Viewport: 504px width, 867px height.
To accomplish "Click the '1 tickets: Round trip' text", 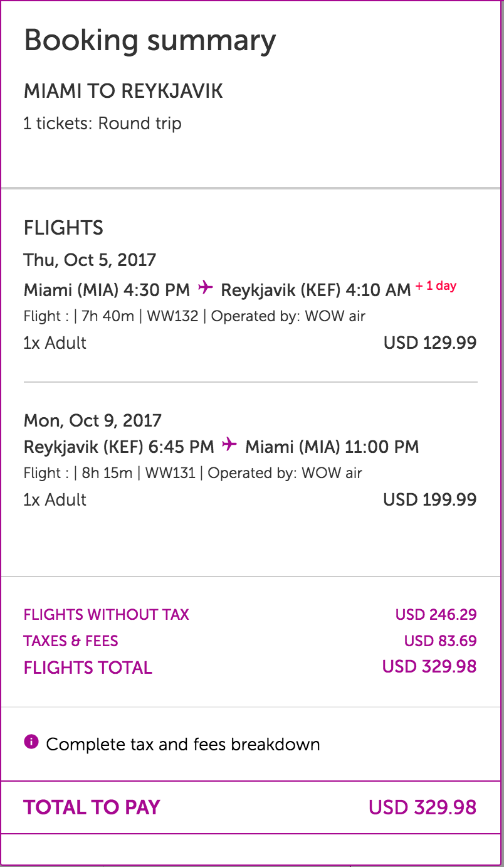I will [103, 124].
